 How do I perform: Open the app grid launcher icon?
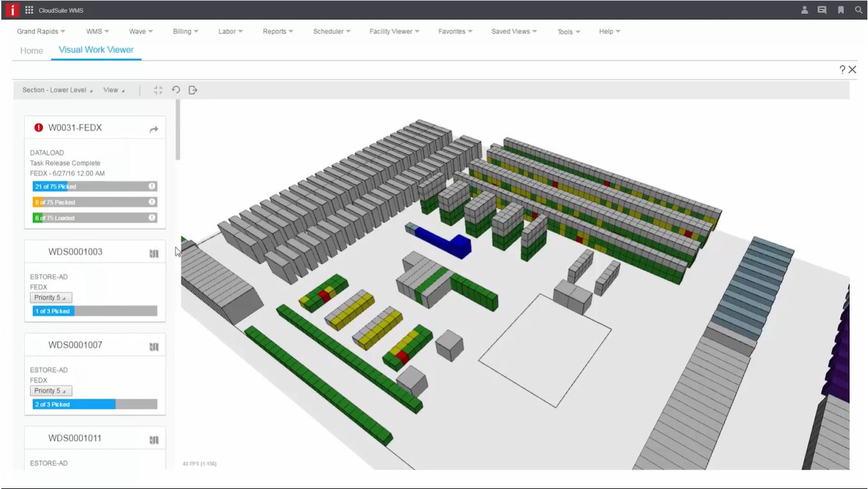pos(29,10)
